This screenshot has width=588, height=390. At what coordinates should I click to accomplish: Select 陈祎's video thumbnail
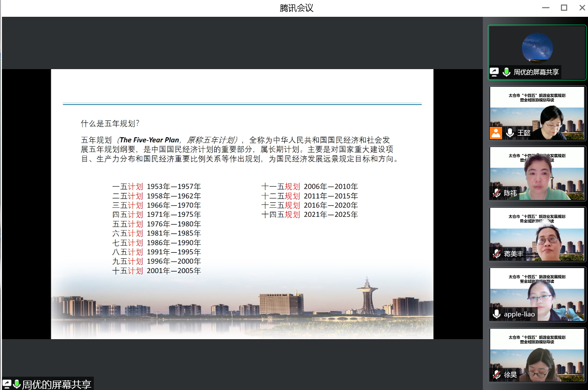pos(537,173)
